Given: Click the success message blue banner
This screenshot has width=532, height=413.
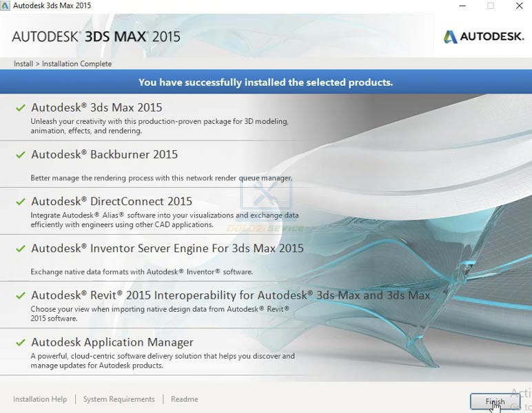Looking at the screenshot, I should tap(265, 82).
